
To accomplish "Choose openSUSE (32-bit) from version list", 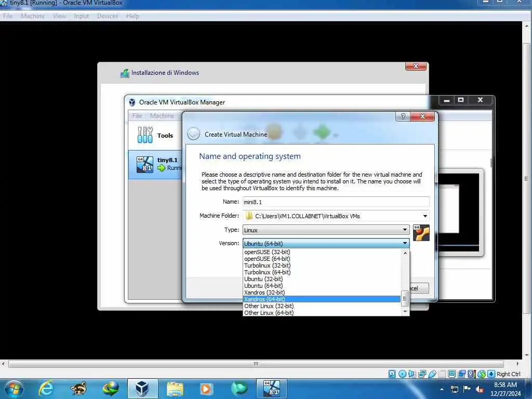I will click(322, 252).
